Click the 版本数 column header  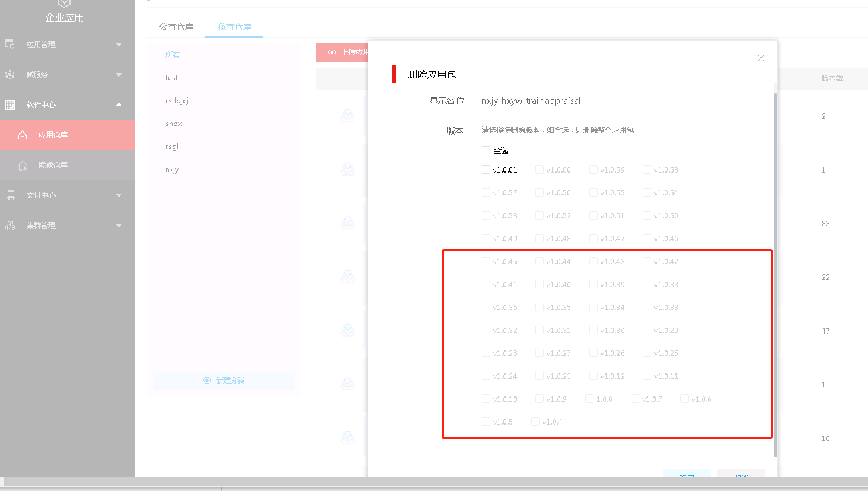[x=832, y=78]
